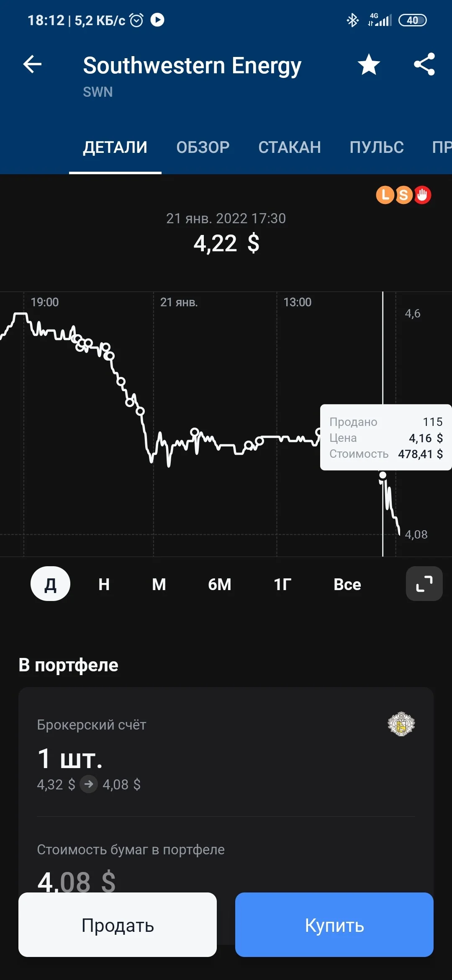Tap the Купить buy button

click(x=334, y=925)
